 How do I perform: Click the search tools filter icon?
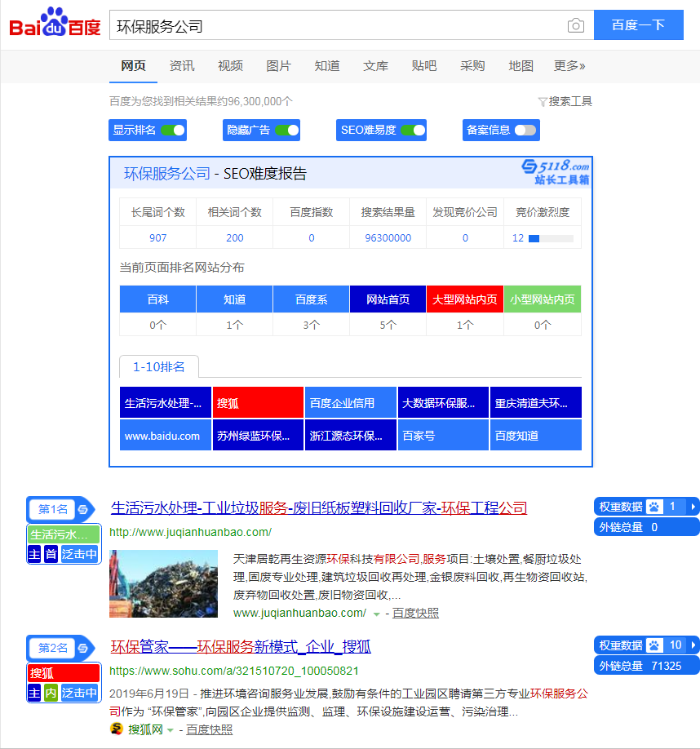coord(543,102)
